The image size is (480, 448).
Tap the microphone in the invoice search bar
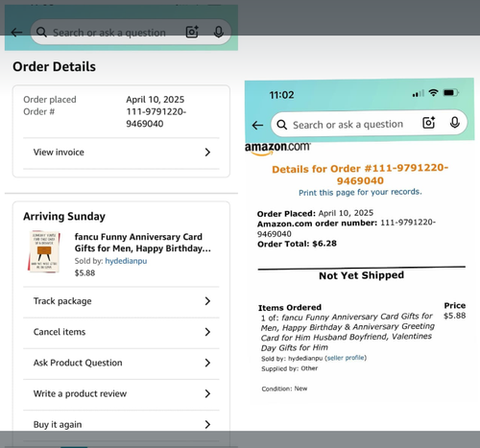tap(455, 122)
